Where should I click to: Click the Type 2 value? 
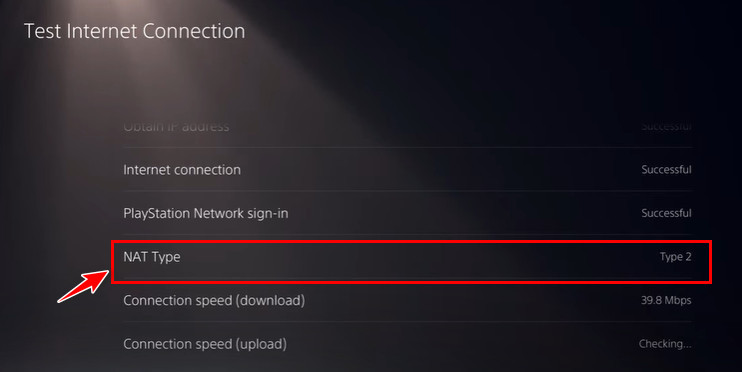pos(675,257)
